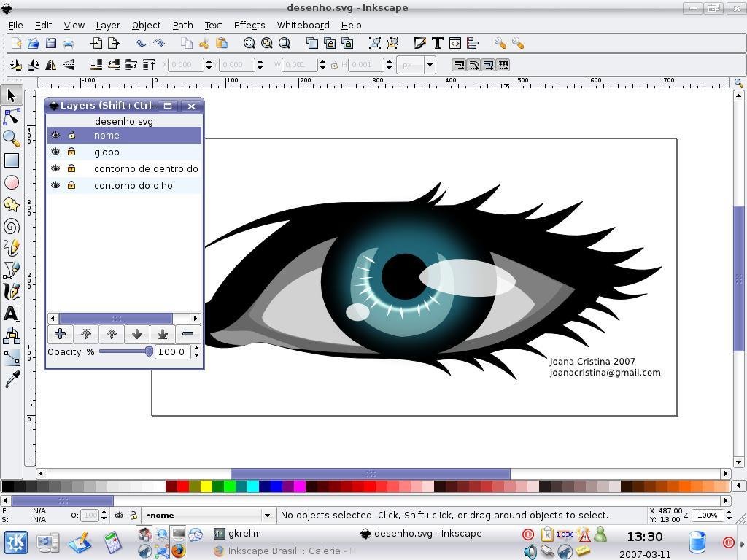The image size is (747, 560).
Task: Adjust zoom percentage stepper
Action: click(x=729, y=516)
